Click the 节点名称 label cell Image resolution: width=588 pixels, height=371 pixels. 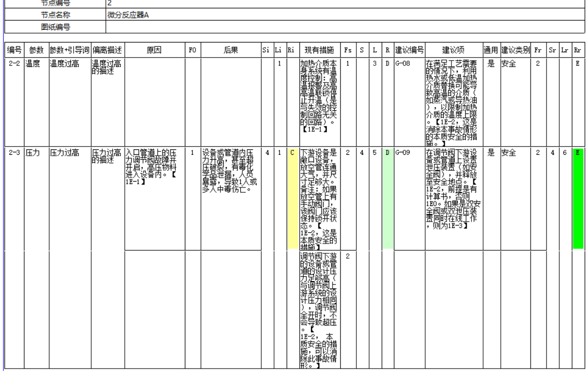(55, 15)
